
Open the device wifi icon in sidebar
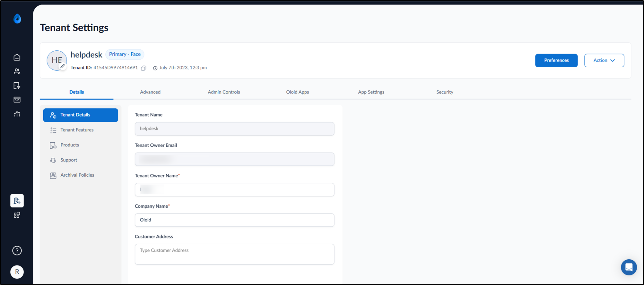(x=17, y=86)
